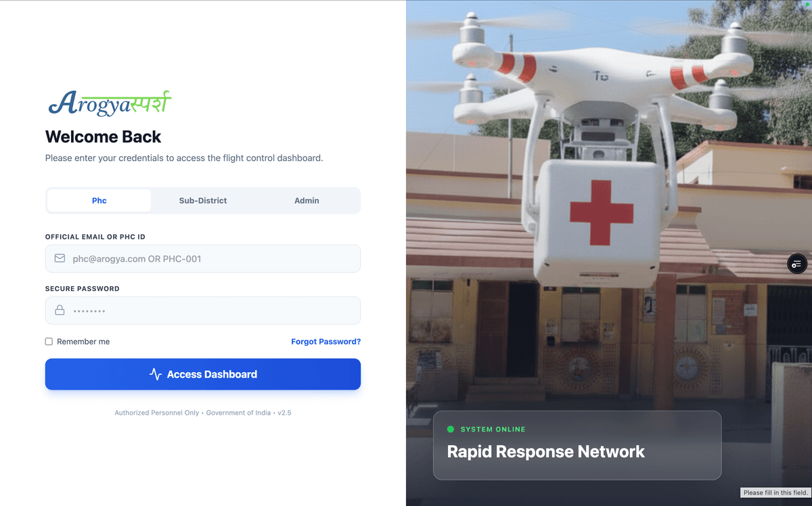
Task: Click the red cross on the drone box
Action: click(602, 212)
